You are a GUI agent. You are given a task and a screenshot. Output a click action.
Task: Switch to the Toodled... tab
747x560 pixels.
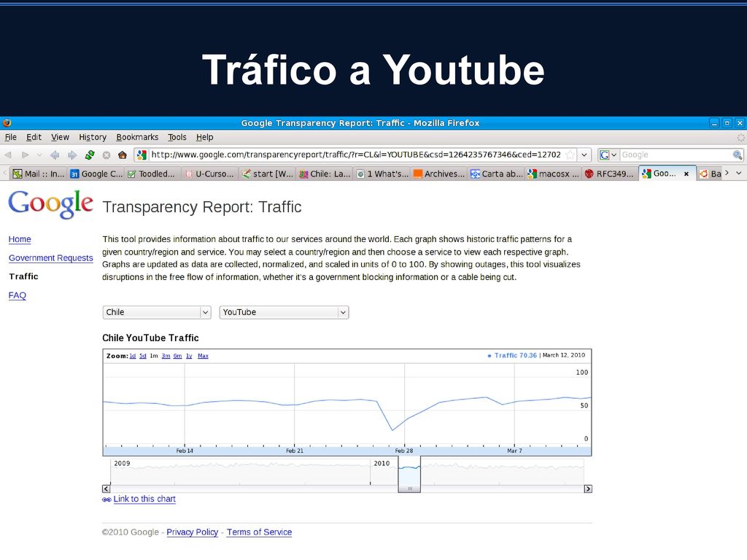pyautogui.click(x=153, y=174)
